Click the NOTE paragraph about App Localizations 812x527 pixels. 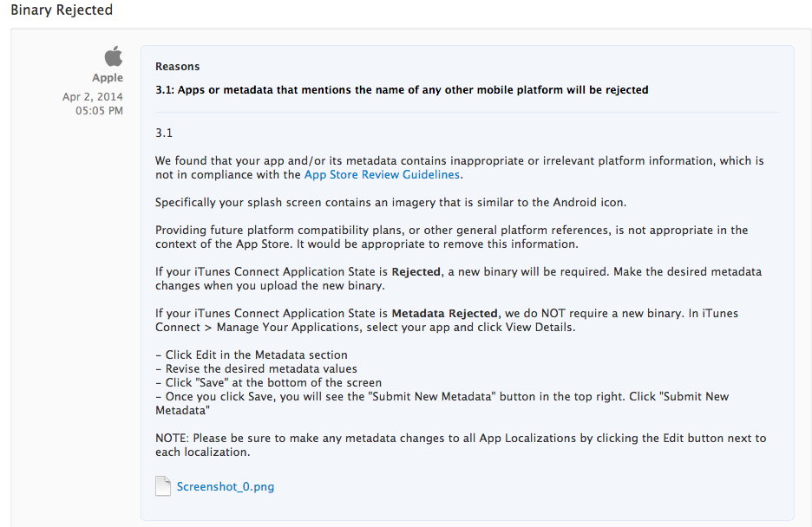[461, 445]
